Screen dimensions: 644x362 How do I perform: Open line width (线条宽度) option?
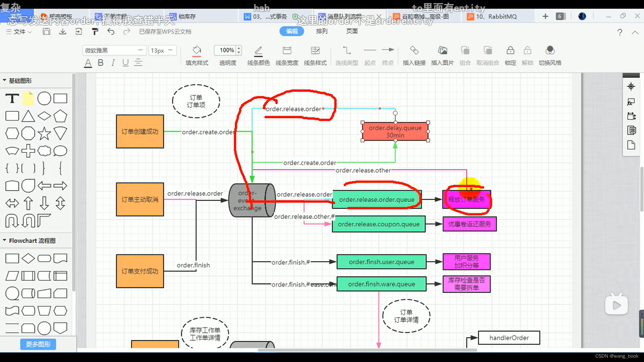coord(287,55)
